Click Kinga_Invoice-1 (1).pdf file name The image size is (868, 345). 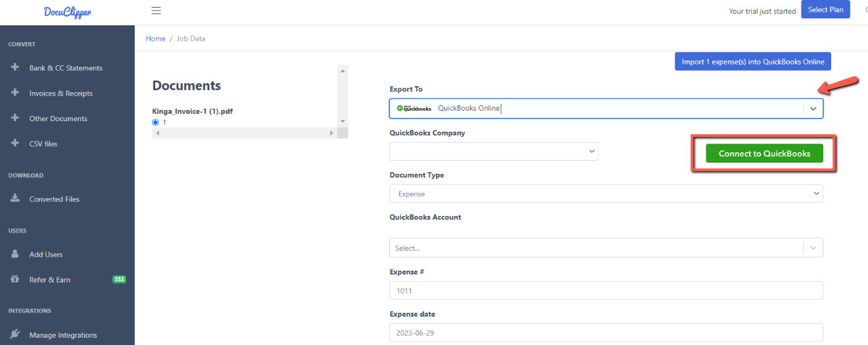[193, 111]
